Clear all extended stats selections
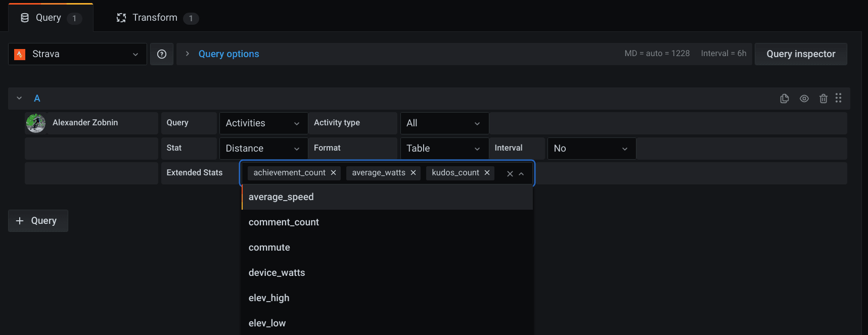 [510, 174]
